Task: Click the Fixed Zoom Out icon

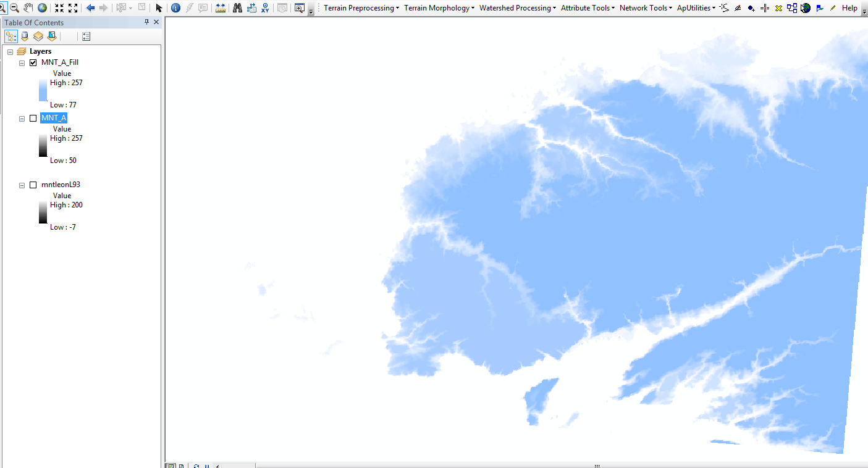Action: (73, 8)
